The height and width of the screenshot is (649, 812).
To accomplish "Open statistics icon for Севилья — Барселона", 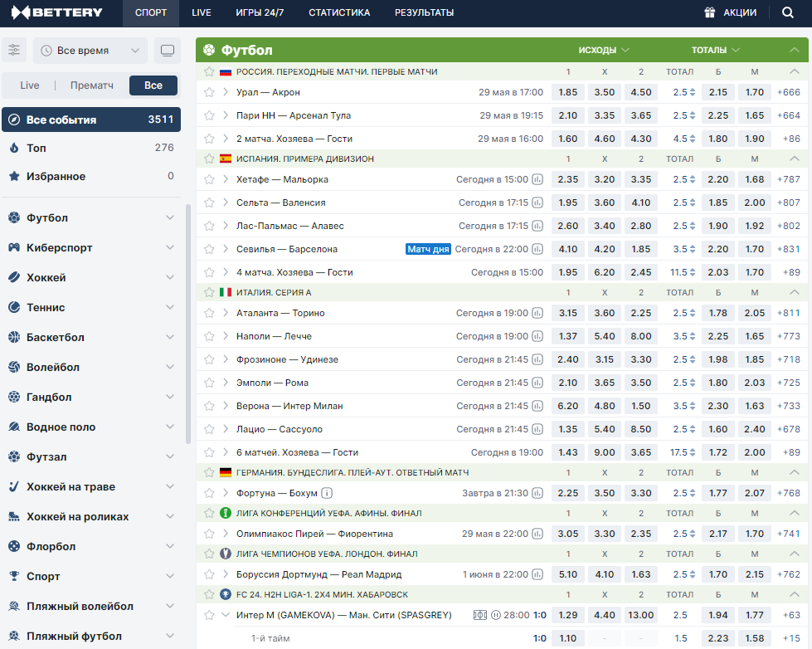I will click(537, 249).
